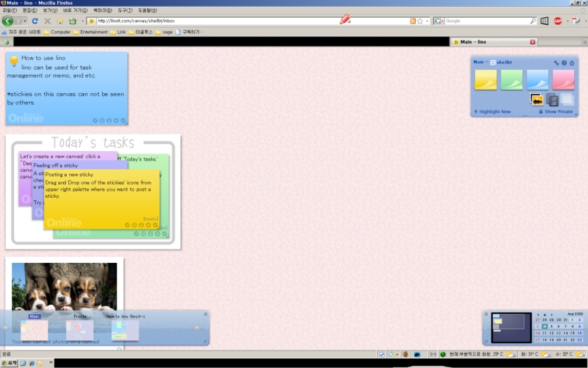Mark the blue How to use lino sticky done

(123, 121)
